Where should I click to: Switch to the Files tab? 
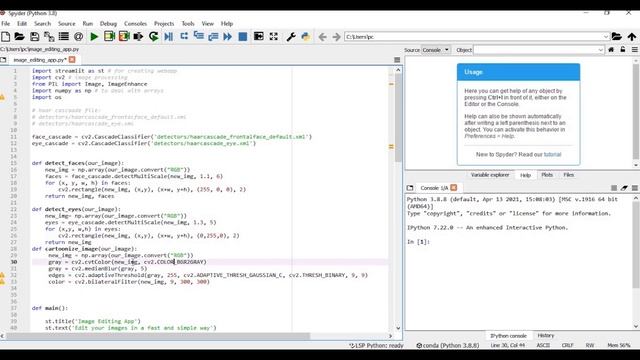pos(569,175)
